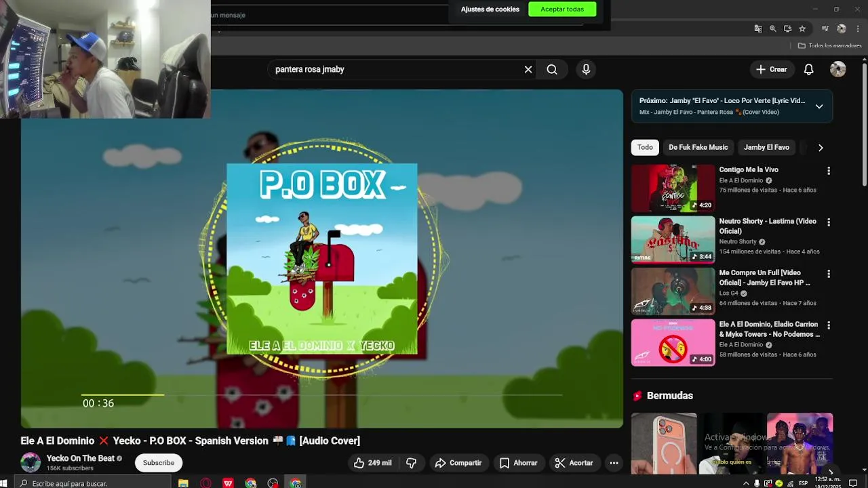Open Yecko On The Beat channel avatar
The image size is (868, 488).
tap(31, 462)
